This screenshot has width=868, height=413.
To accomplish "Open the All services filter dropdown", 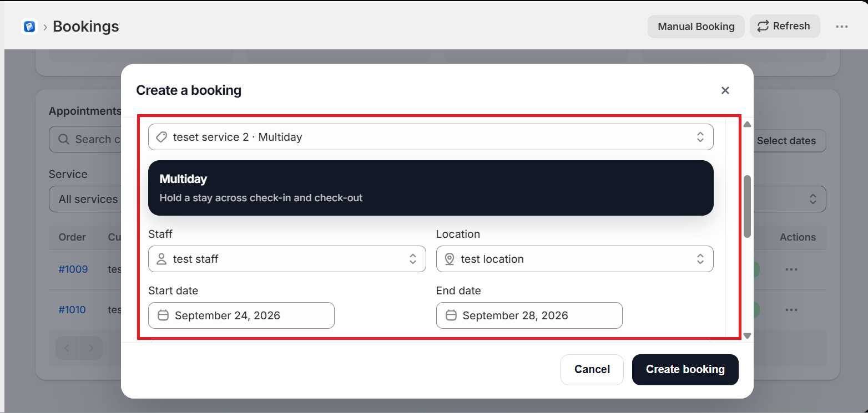I will click(86, 199).
